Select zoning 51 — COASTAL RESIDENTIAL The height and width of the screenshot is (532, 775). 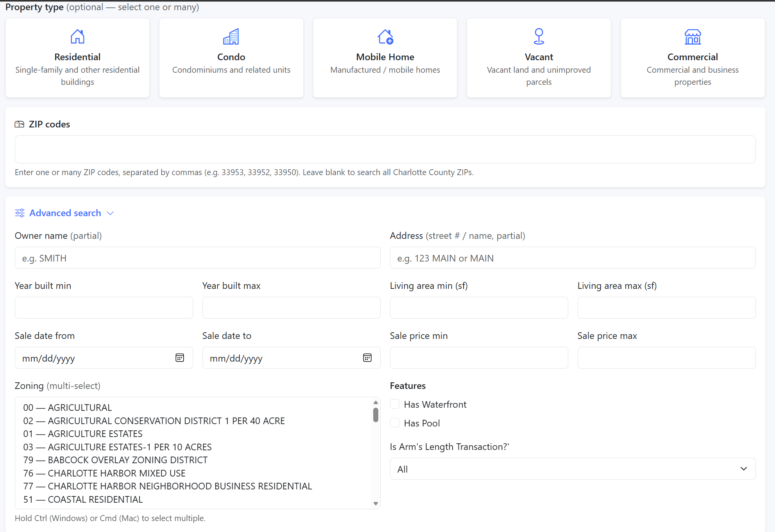[193, 500]
